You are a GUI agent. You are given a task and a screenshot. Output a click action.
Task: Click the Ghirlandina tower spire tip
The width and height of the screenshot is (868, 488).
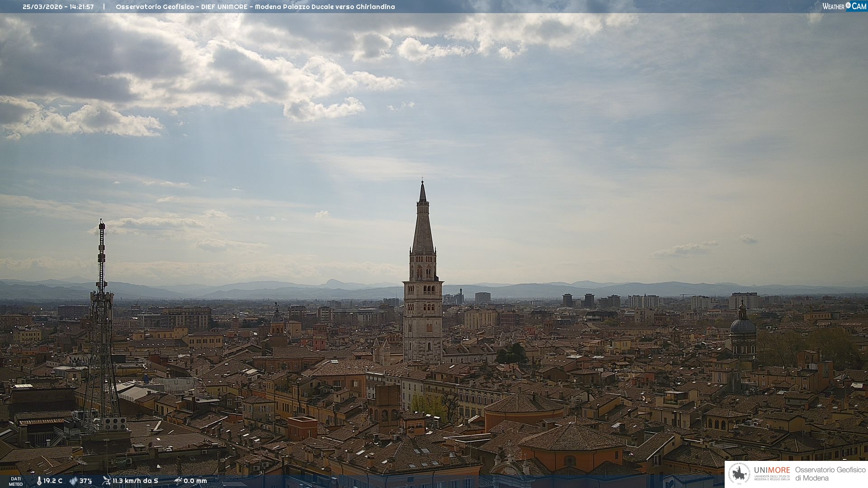[422, 182]
